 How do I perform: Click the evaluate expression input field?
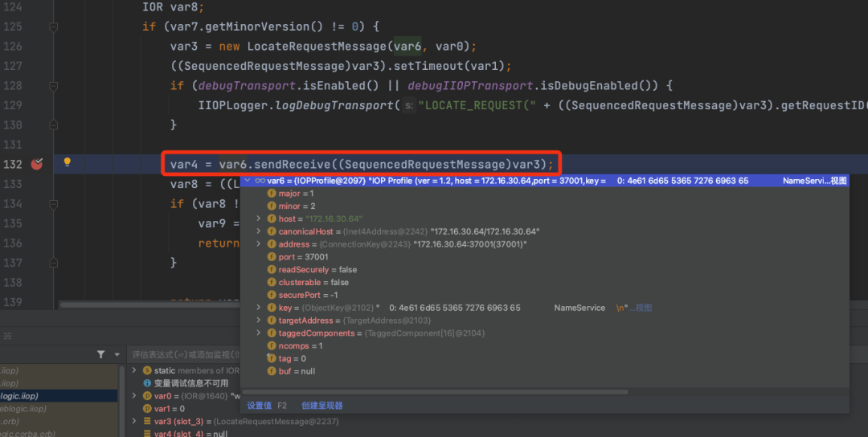(186, 354)
